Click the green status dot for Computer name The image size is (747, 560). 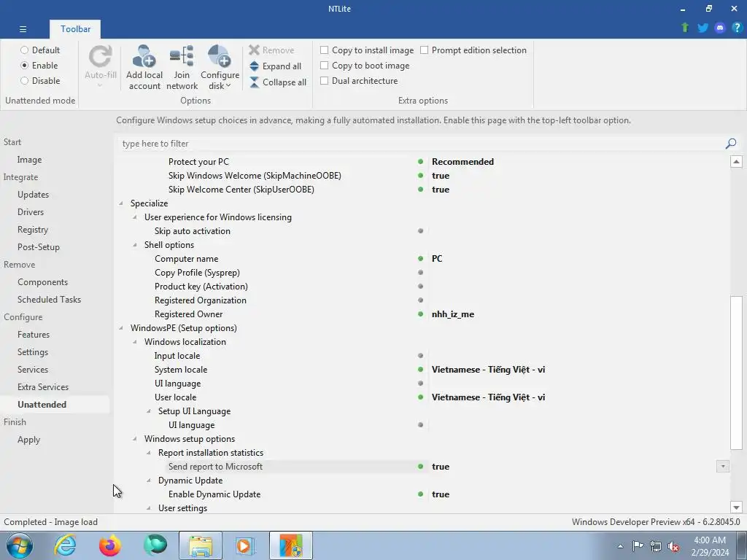click(420, 259)
